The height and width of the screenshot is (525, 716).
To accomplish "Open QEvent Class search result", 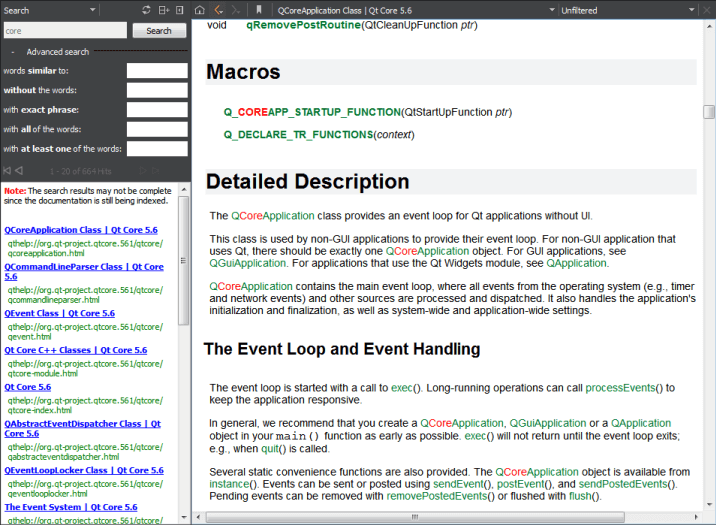I will point(59,313).
